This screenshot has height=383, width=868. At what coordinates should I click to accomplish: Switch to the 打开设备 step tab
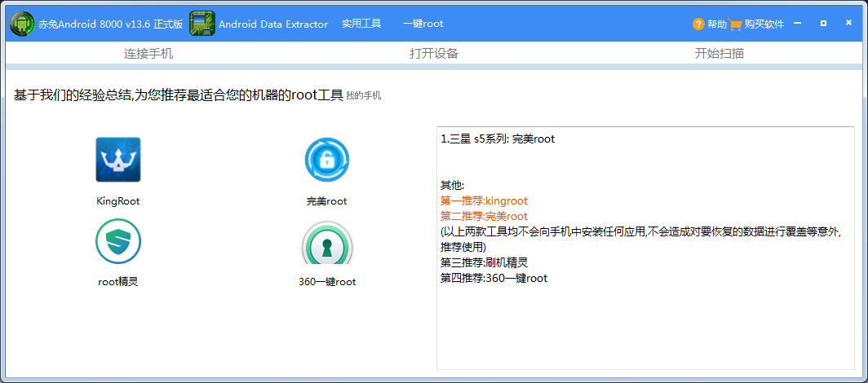tap(434, 54)
